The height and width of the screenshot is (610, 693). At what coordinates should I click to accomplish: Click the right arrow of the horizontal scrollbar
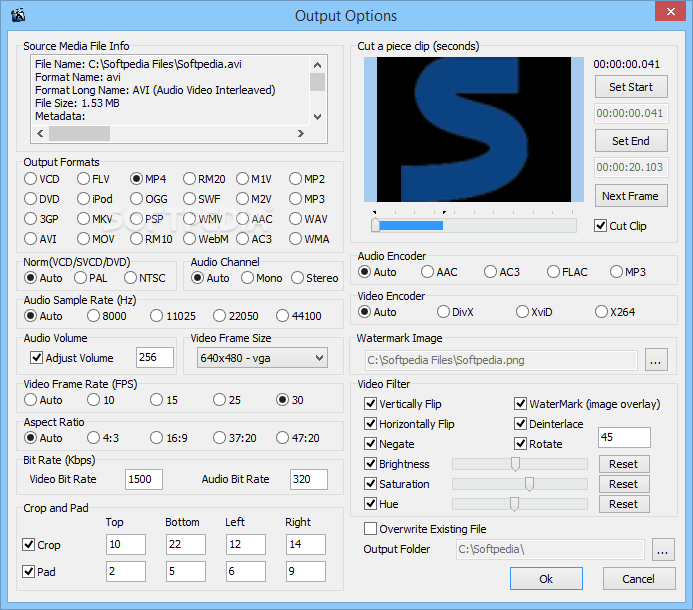(x=301, y=133)
